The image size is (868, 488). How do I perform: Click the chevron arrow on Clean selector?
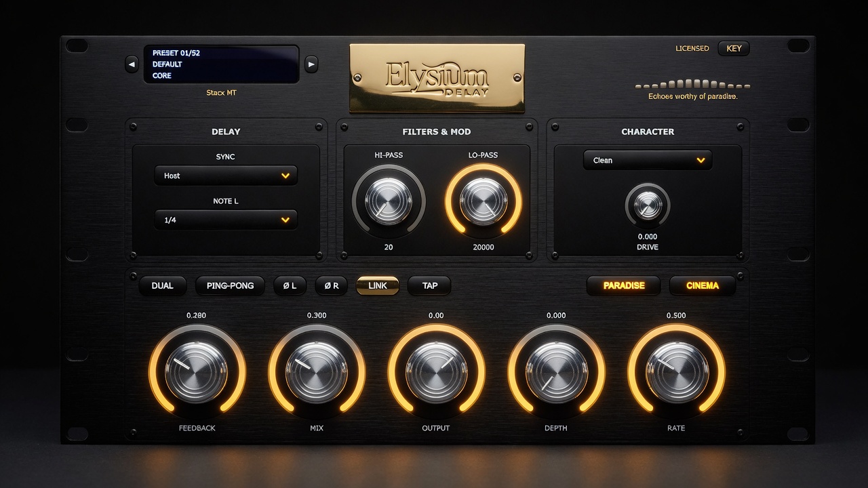(701, 160)
